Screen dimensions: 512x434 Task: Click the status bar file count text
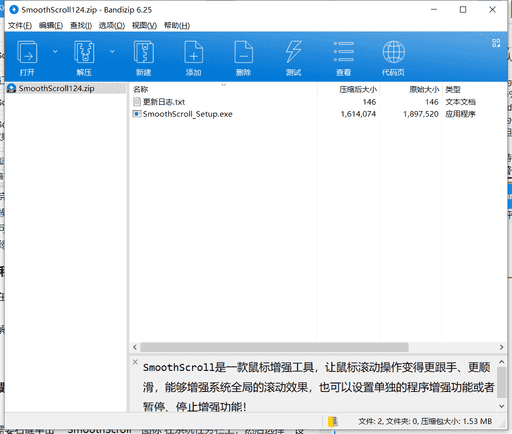(425, 422)
